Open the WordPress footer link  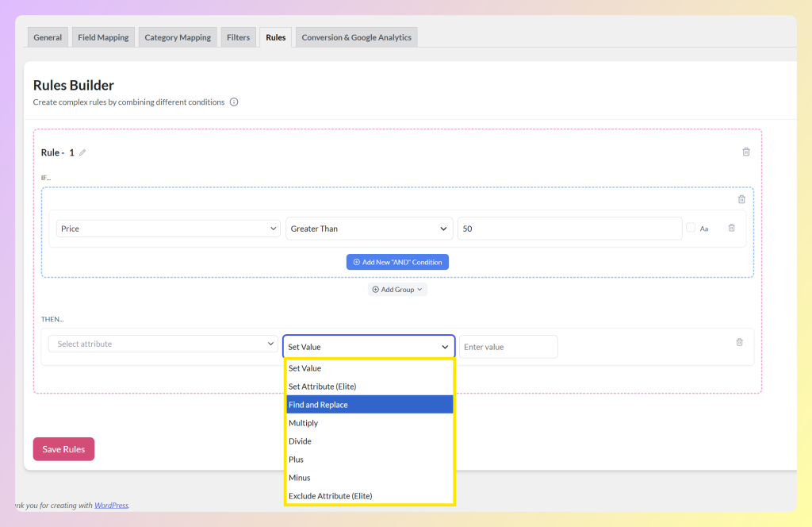[x=111, y=506]
